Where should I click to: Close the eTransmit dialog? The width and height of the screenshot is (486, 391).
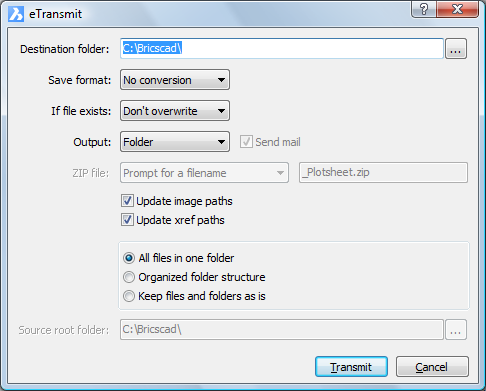coord(457,9)
